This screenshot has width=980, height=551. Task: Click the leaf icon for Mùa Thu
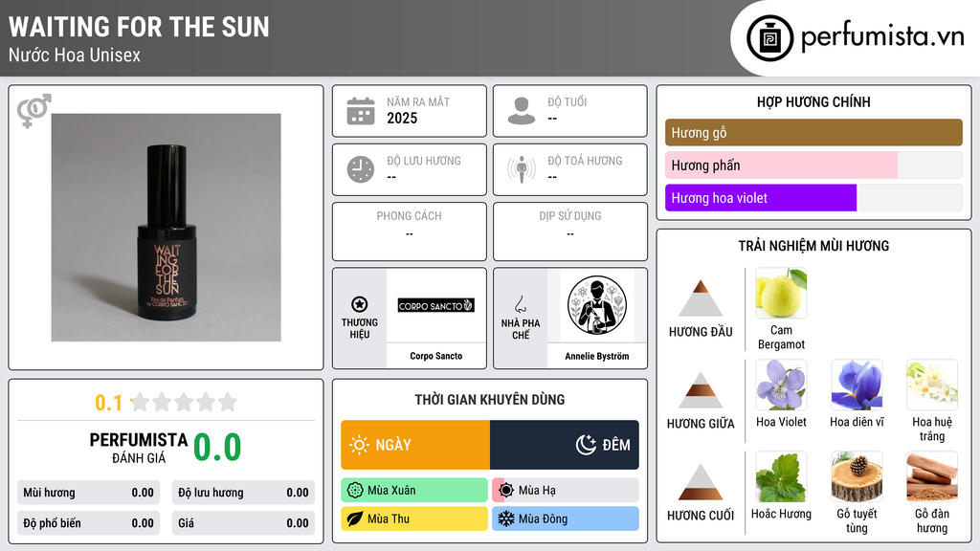click(355, 518)
